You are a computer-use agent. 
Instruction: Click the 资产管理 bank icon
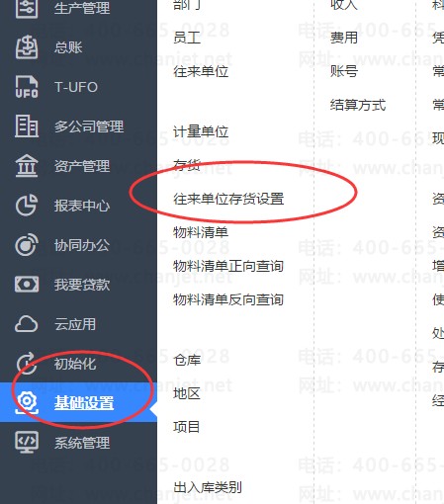coord(27,166)
